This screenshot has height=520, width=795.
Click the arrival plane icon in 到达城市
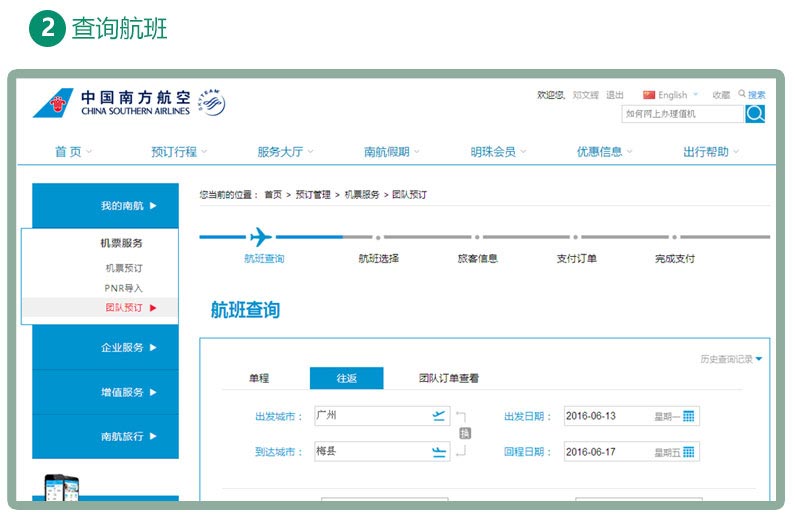438,452
